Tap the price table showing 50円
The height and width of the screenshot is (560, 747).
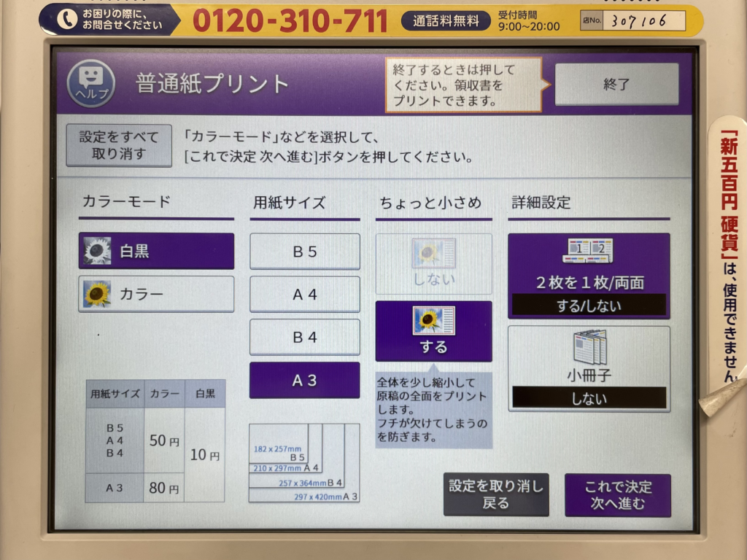[x=155, y=441]
